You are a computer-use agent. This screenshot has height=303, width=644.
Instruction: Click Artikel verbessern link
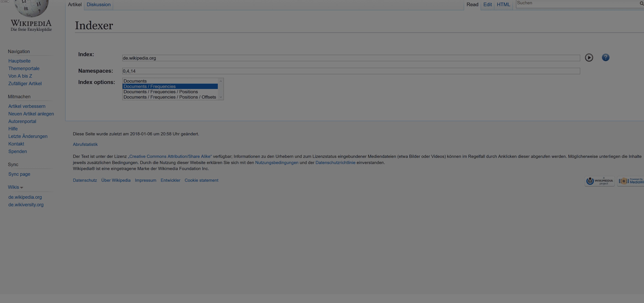pyautogui.click(x=27, y=106)
